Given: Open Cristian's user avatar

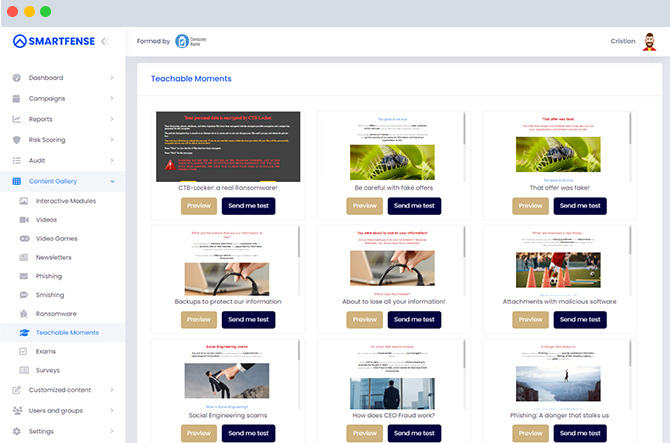Looking at the screenshot, I should (x=649, y=41).
